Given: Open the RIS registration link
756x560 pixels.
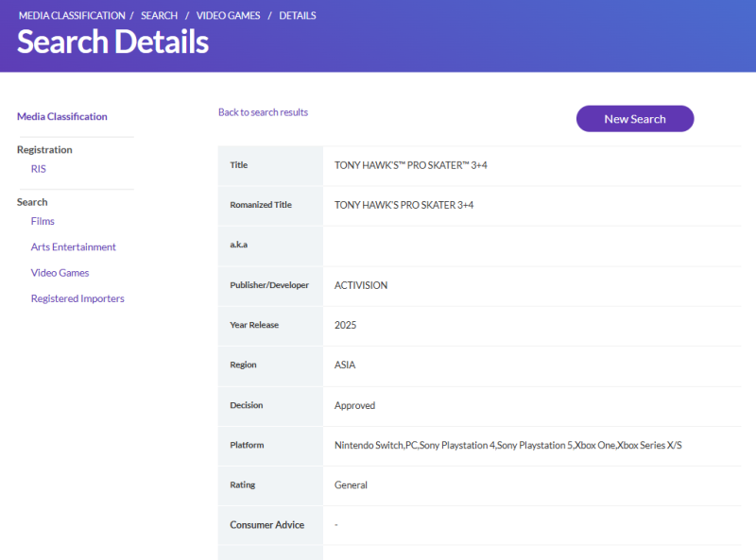Looking at the screenshot, I should (38, 169).
